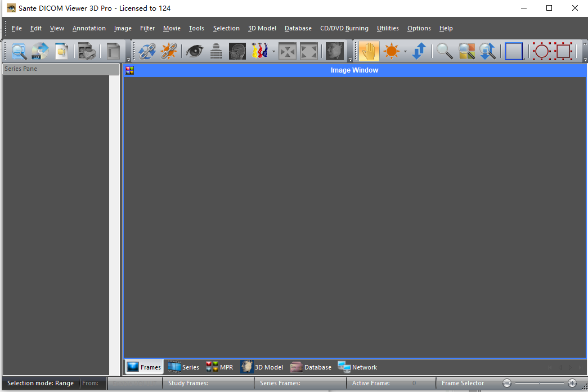Choose the dotted rectangle selection tool
The width and height of the screenshot is (588, 392).
(563, 52)
